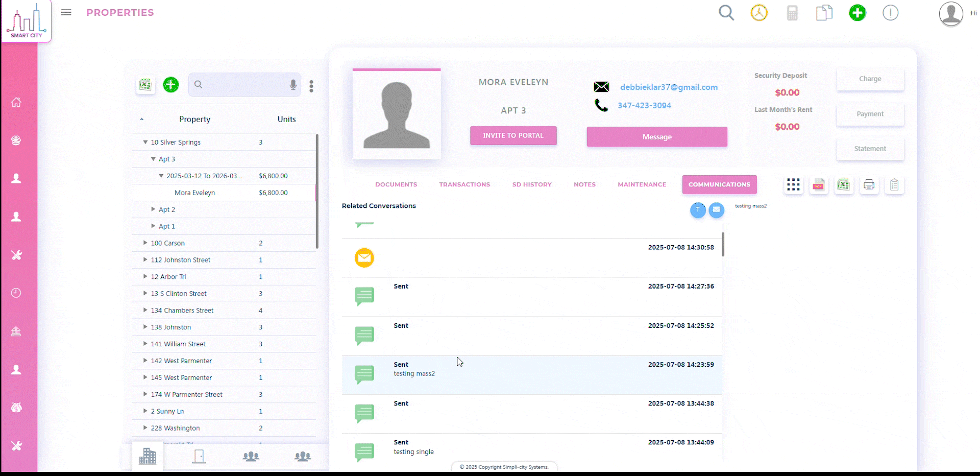
Task: Expand the 134 Chambers Street property
Action: 145,310
